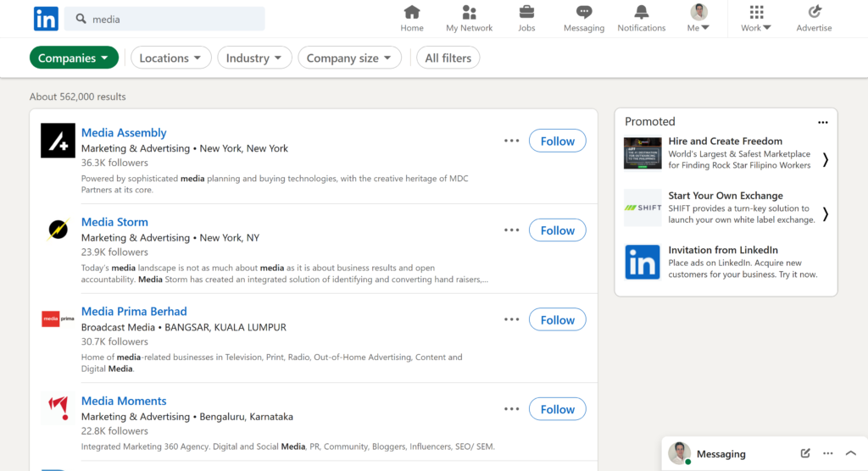Open more options for Media Storm

(x=511, y=230)
